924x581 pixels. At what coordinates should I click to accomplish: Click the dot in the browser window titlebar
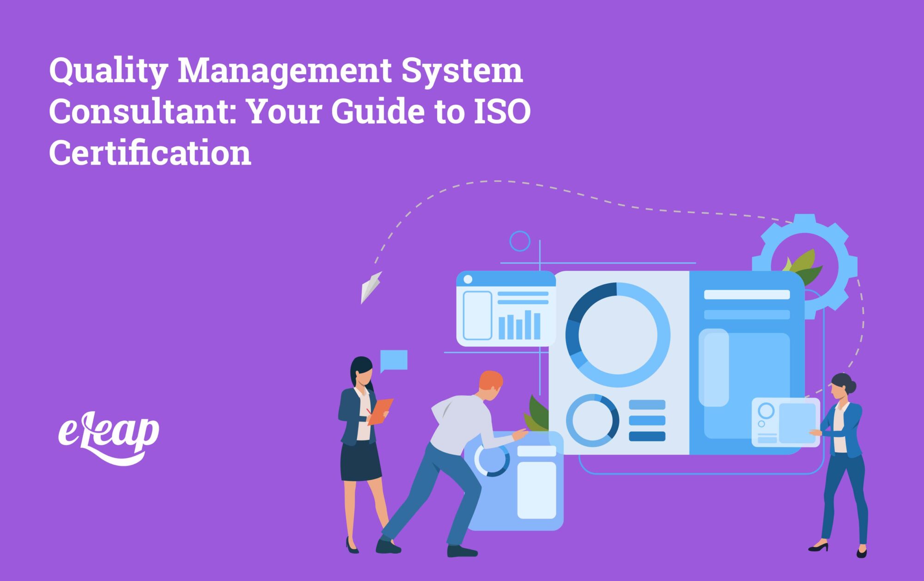(468, 279)
